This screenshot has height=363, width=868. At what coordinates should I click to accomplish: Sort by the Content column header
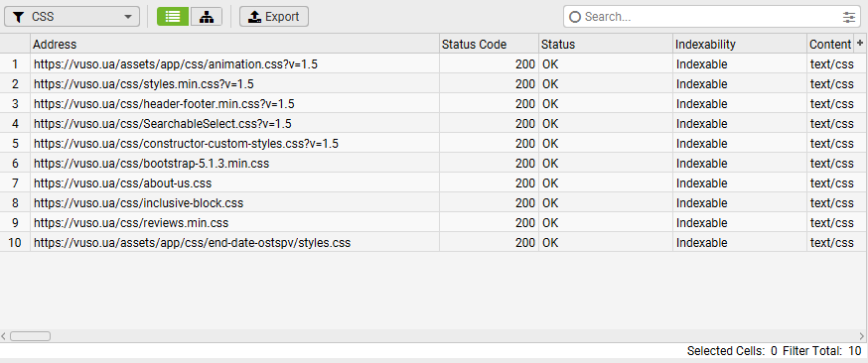[830, 45]
